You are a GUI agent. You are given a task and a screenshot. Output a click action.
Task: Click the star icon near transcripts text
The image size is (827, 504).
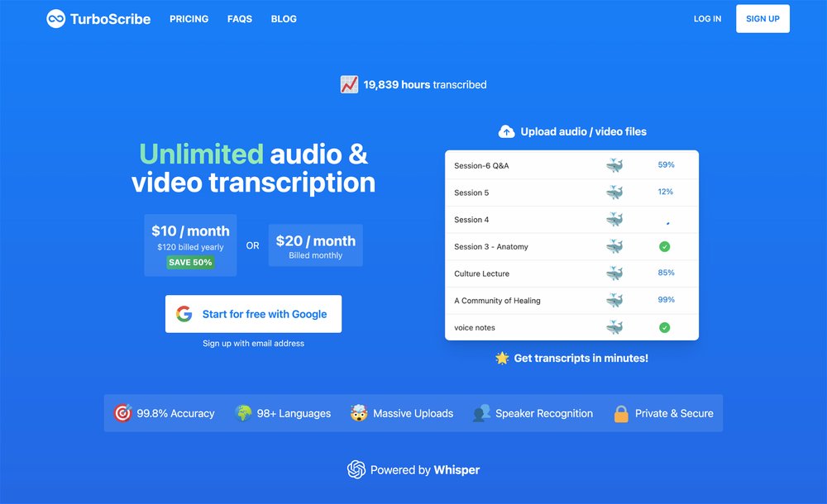pyautogui.click(x=502, y=358)
